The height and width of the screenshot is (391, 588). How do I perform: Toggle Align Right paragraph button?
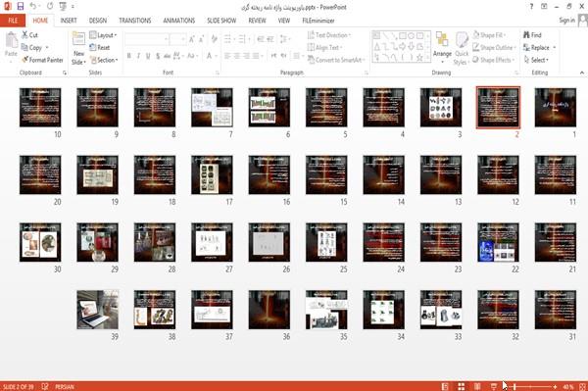246,56
